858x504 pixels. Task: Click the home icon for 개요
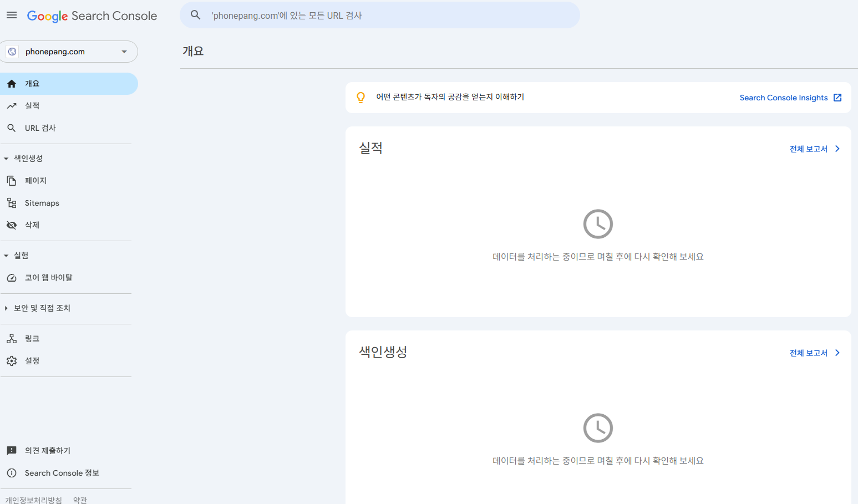pos(12,84)
